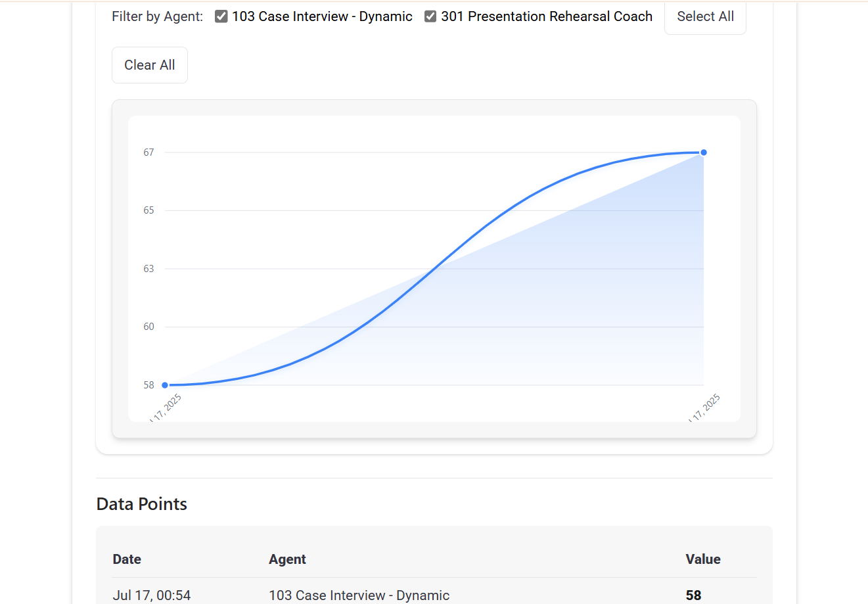Click the Select All button
The image size is (868, 604).
point(705,16)
